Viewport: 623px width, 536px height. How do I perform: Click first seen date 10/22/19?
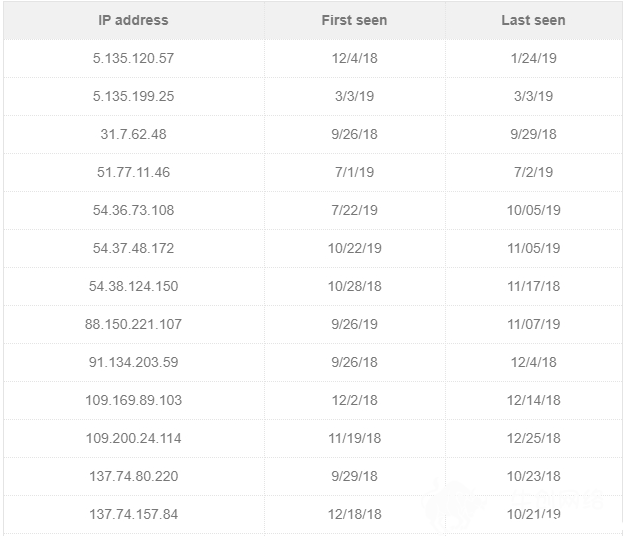[354, 248]
